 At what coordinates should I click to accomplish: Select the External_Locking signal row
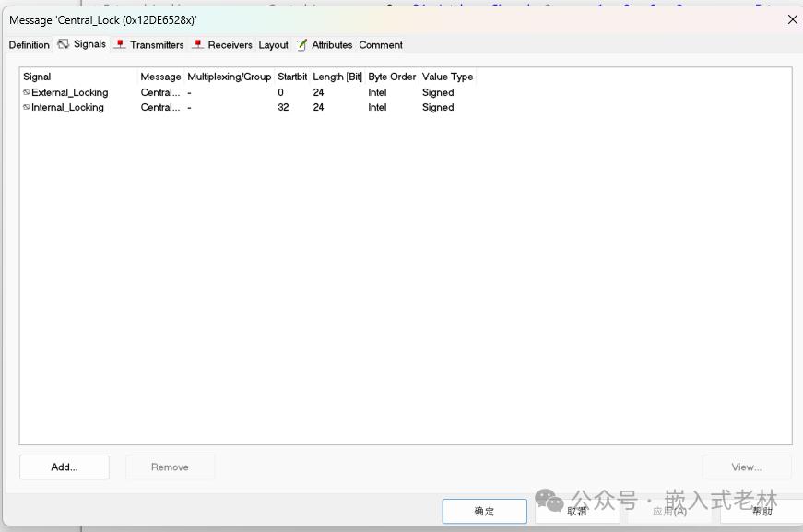[250, 93]
